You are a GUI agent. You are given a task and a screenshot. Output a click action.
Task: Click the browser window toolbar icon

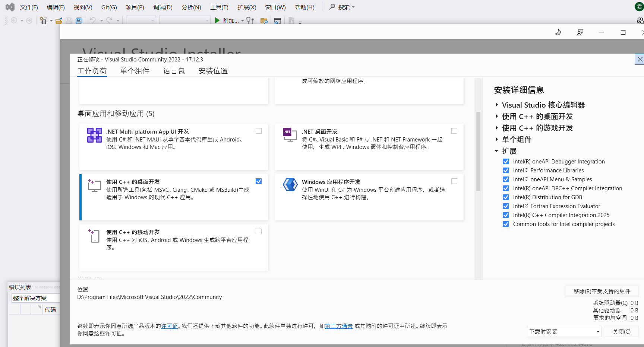pyautogui.click(x=278, y=21)
